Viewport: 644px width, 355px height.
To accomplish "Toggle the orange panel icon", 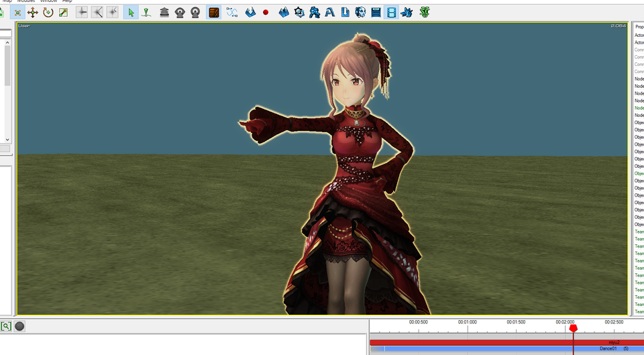I will pyautogui.click(x=213, y=12).
